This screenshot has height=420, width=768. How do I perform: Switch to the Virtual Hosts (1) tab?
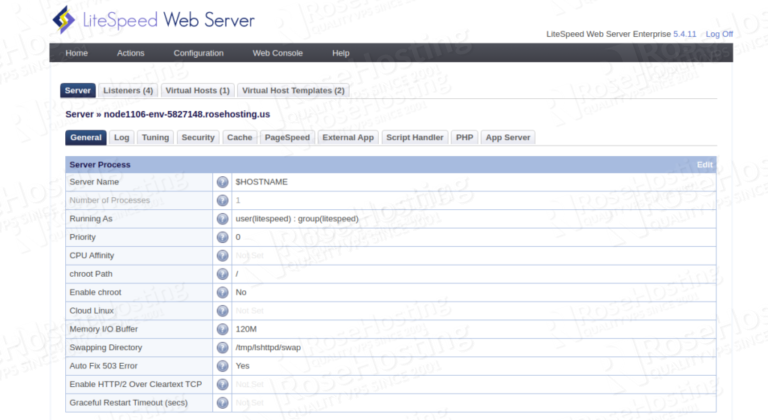pyautogui.click(x=197, y=90)
